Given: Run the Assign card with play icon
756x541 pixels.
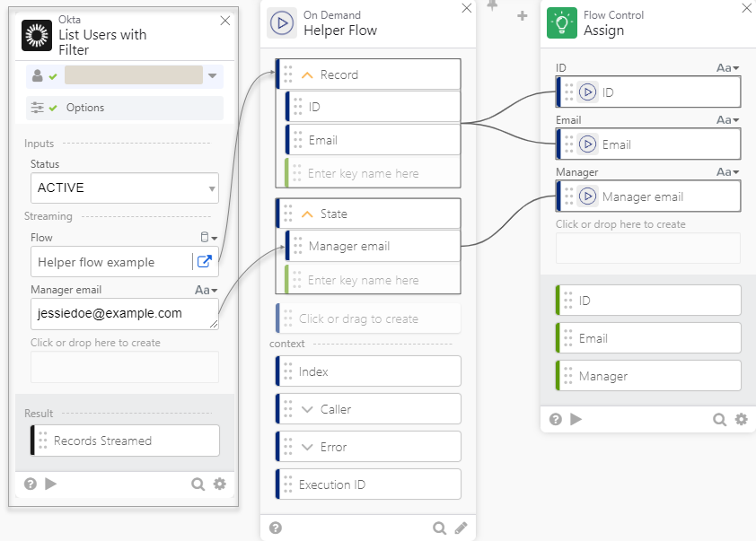Looking at the screenshot, I should tap(576, 419).
